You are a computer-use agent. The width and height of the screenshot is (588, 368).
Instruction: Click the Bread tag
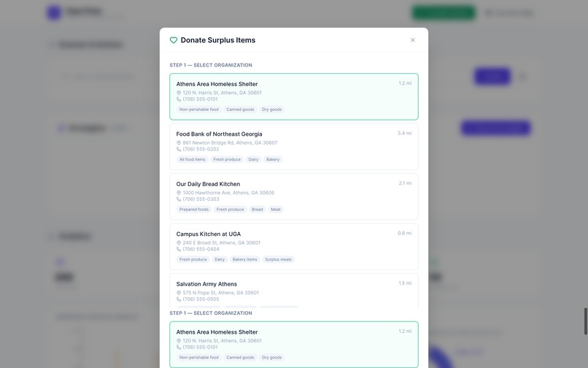click(x=258, y=210)
